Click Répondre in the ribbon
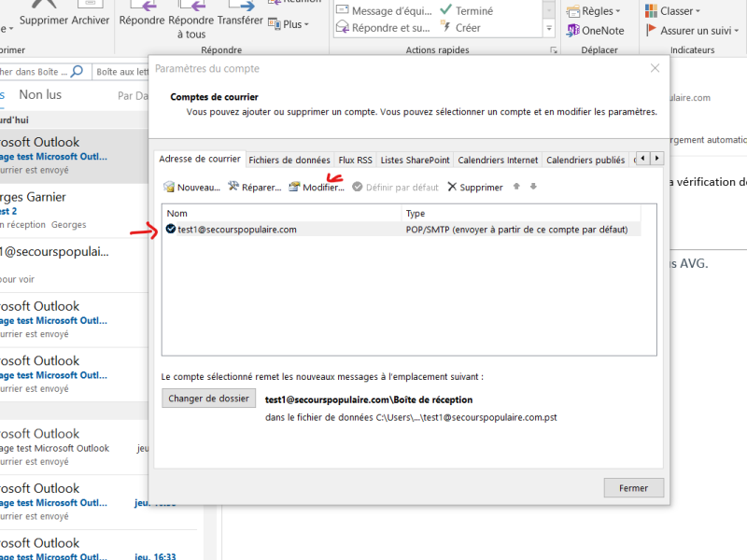Screen dimensions: 747x560 [143, 14]
